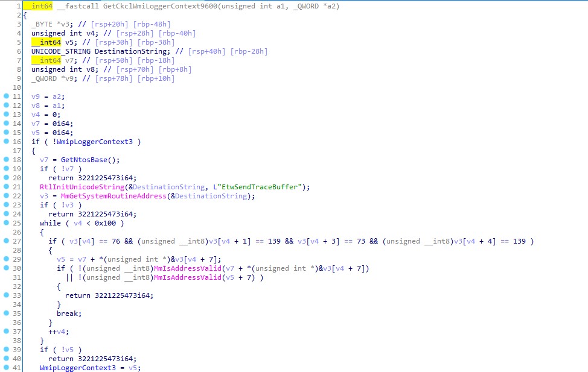Viewport: 588px width, 372px height.
Task: Click the blue dot beside line 27
Action: tap(6, 241)
